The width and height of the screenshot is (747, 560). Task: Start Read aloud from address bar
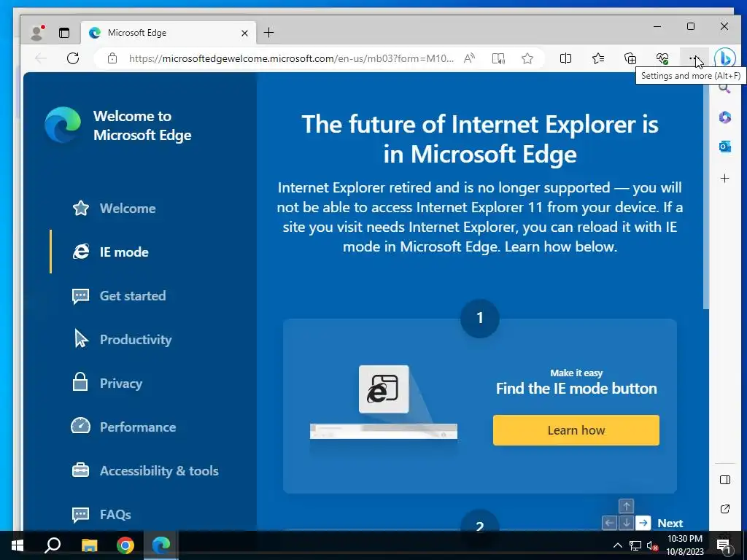point(469,58)
